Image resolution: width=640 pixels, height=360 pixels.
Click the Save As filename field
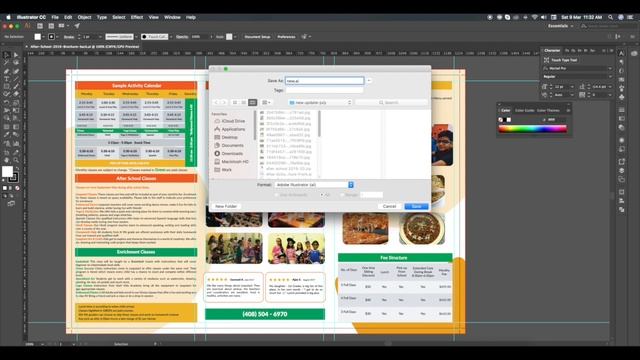pos(324,81)
